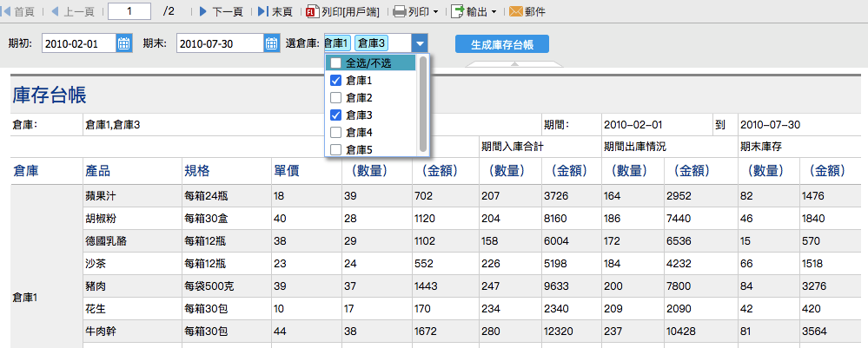Check the 倉庫2 checkbox

click(x=335, y=98)
